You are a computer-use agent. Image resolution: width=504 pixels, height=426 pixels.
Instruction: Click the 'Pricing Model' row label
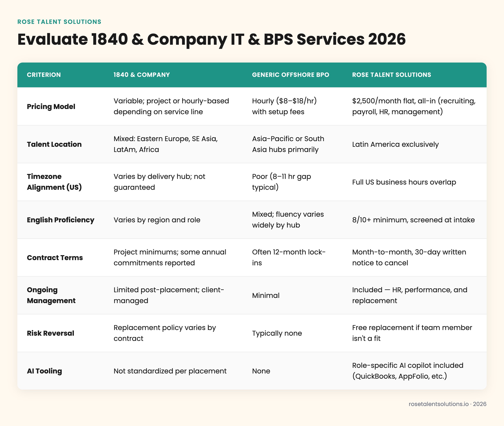coord(51,106)
